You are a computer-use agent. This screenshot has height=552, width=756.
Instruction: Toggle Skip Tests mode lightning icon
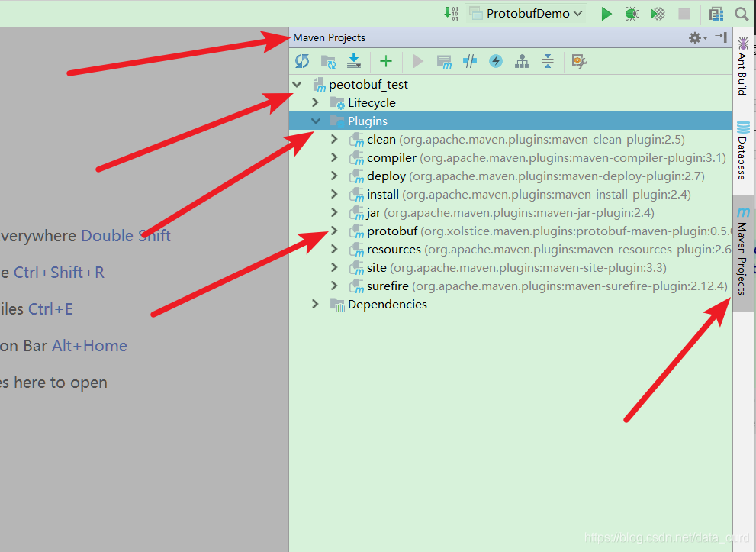pos(496,61)
